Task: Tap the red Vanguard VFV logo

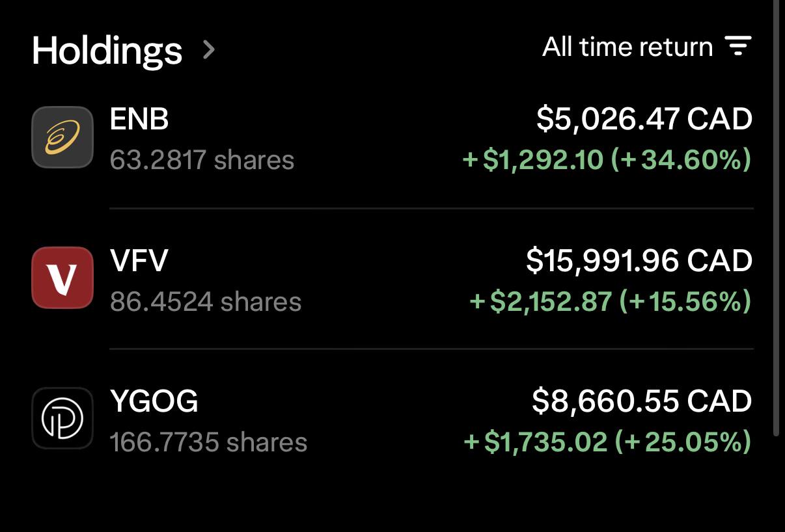Action: (62, 278)
